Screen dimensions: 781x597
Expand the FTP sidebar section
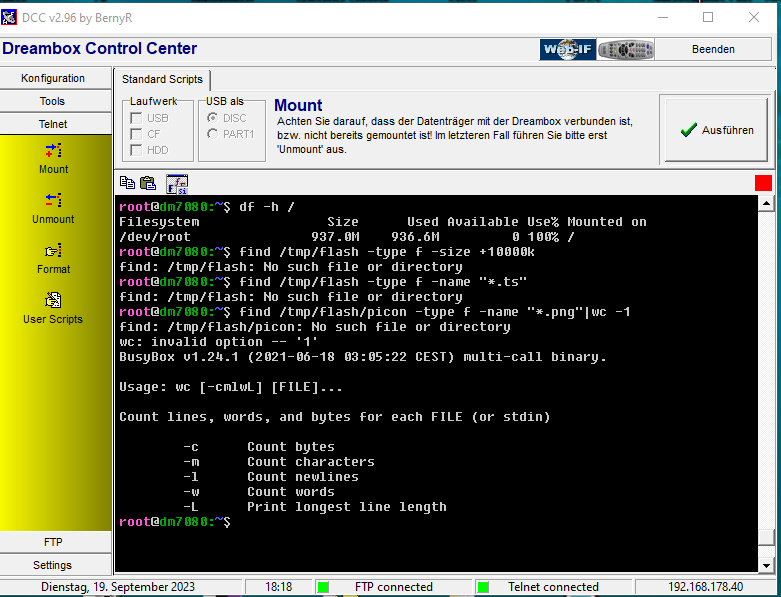53,542
